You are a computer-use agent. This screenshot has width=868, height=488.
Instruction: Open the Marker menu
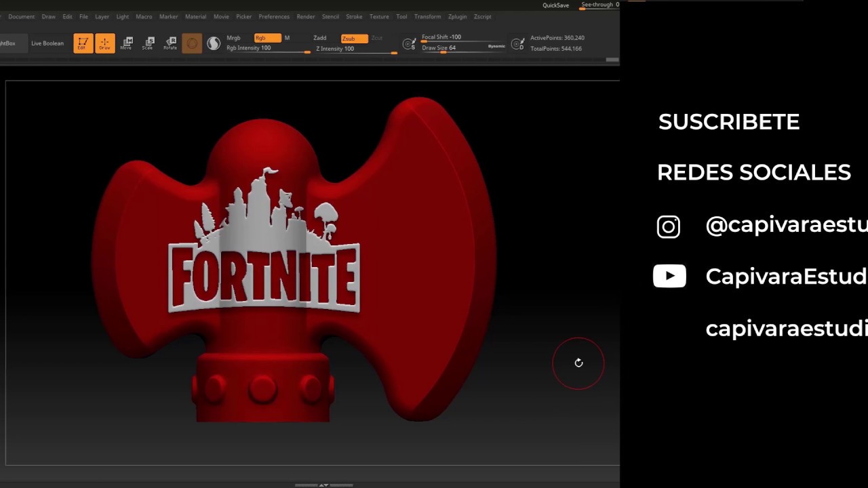coord(168,16)
